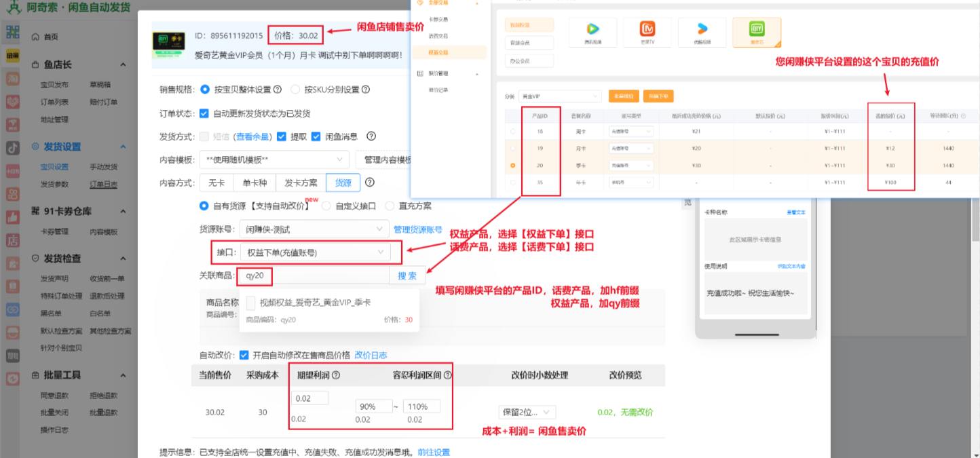This screenshot has height=458, width=980.
Task: Switch to the 单卡种 content mode tab
Action: tap(255, 183)
